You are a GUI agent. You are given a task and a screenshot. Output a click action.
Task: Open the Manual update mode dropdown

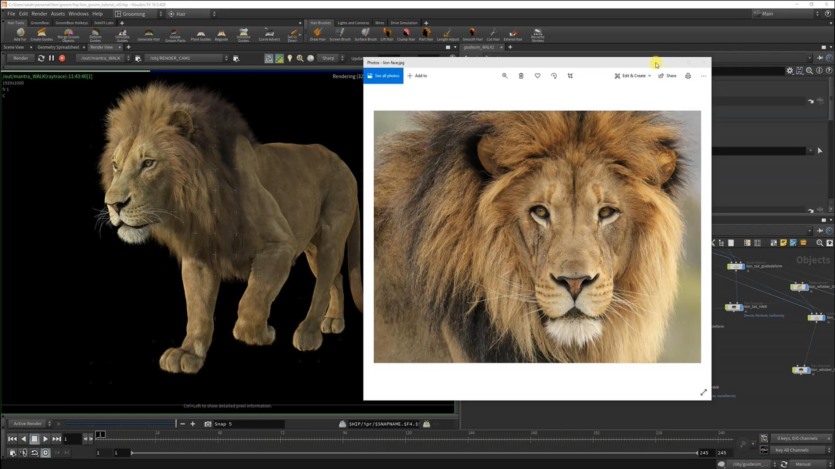(x=810, y=464)
